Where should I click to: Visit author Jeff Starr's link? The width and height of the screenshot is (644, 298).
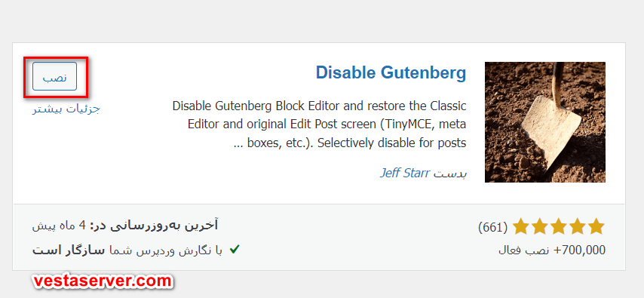[x=404, y=173]
